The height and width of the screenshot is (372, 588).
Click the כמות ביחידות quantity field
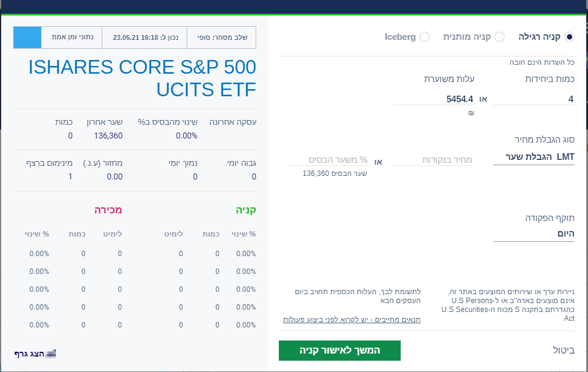533,99
